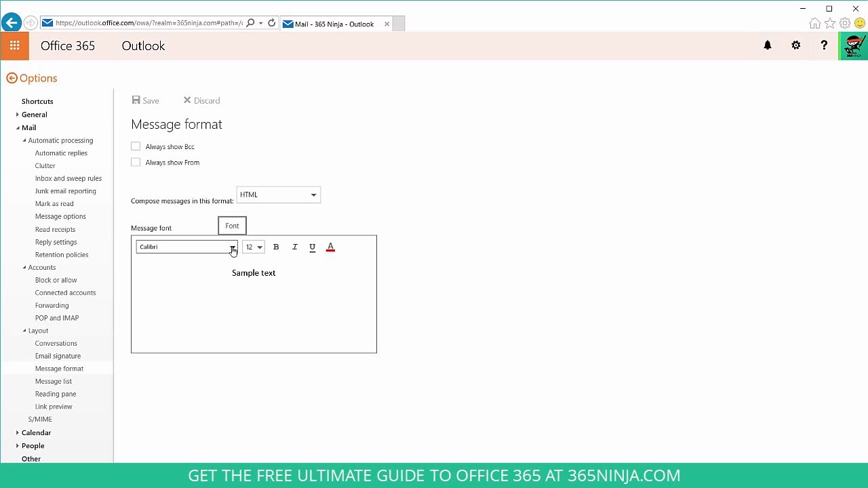The height and width of the screenshot is (488, 868).
Task: Open Retention policies
Action: [x=62, y=255]
